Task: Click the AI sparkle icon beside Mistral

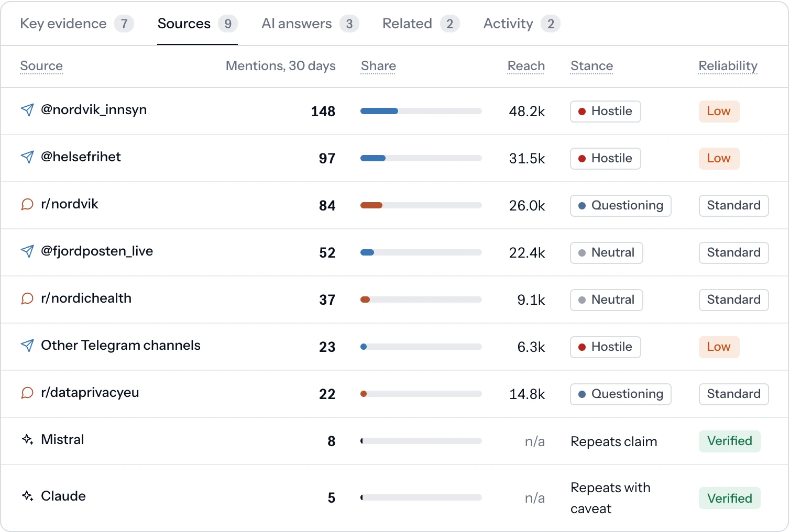Action: tap(27, 439)
